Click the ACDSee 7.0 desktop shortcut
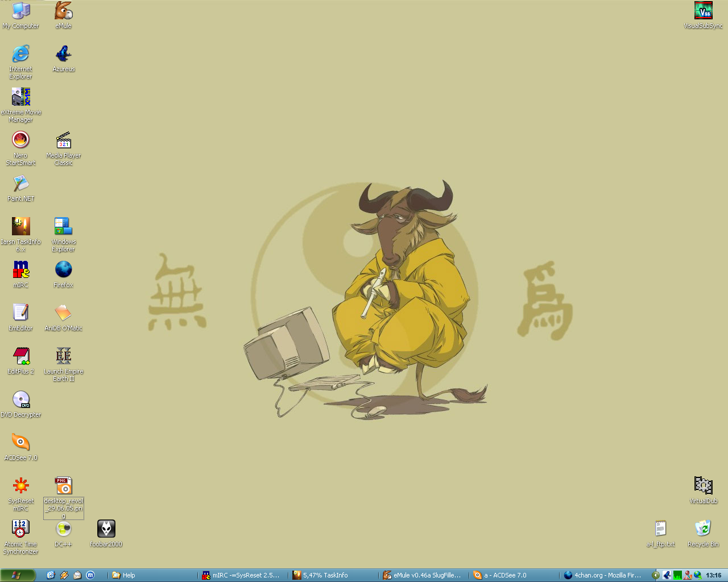 pos(21,447)
